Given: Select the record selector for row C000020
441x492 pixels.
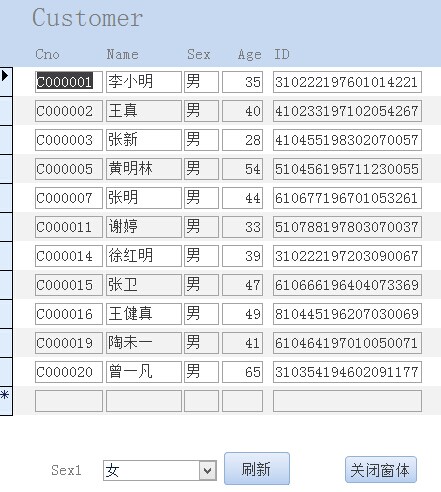Looking at the screenshot, I should point(6,372).
